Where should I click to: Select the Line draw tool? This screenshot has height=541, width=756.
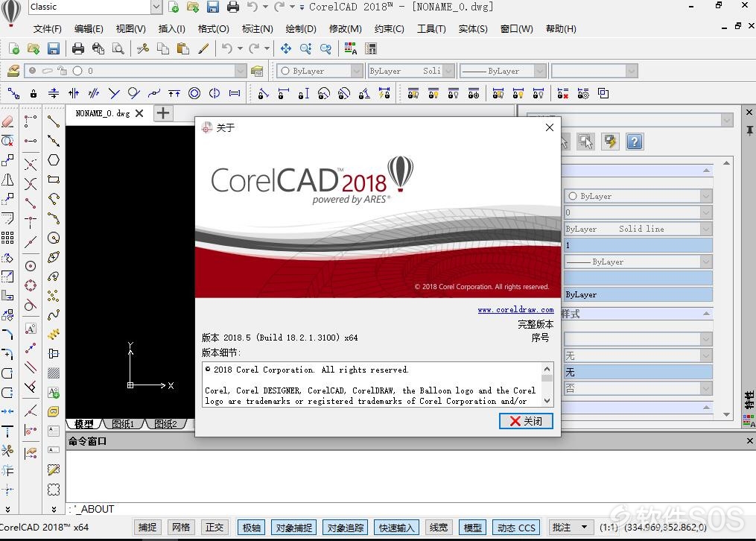pos(54,121)
